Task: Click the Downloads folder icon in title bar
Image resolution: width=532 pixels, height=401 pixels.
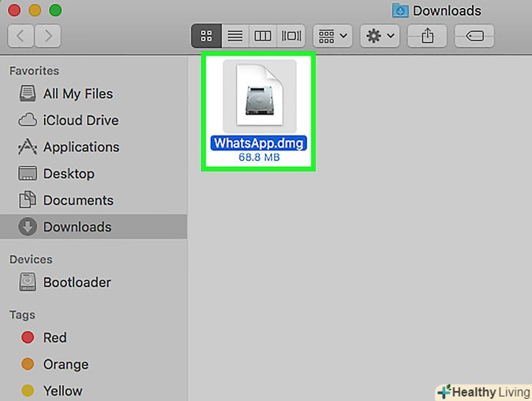Action: click(400, 10)
